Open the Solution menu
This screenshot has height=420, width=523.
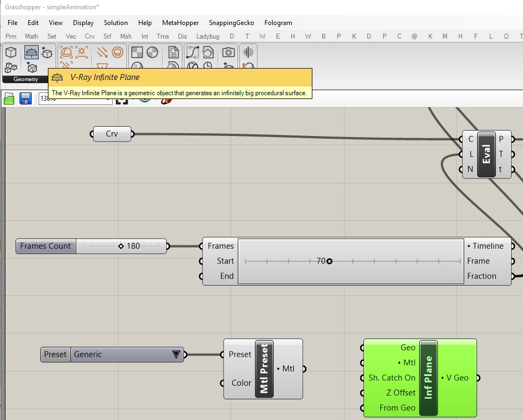pyautogui.click(x=115, y=23)
